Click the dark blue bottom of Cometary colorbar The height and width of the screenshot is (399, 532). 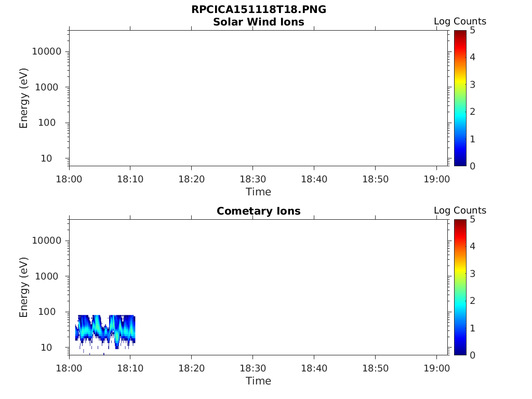pyautogui.click(x=460, y=350)
